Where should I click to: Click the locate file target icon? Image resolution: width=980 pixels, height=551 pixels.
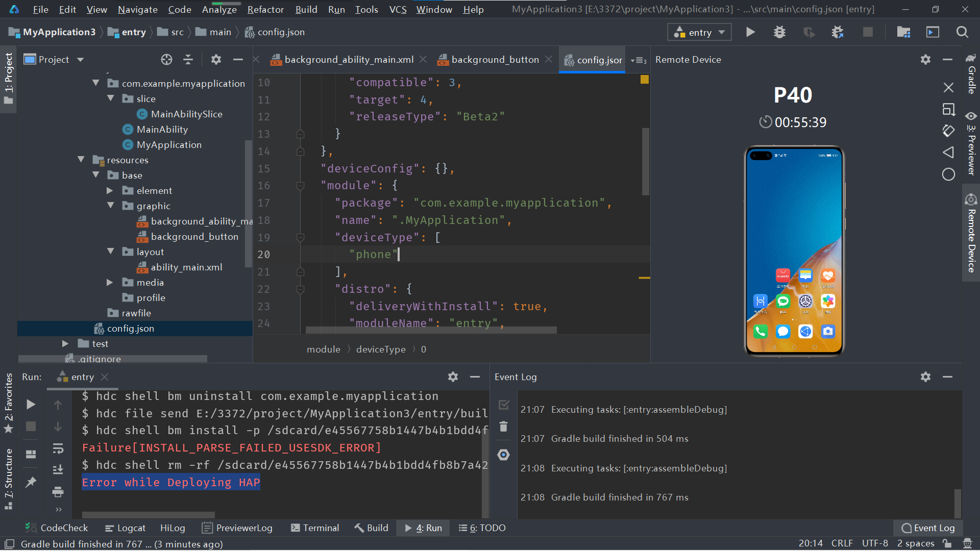pyautogui.click(x=166, y=60)
